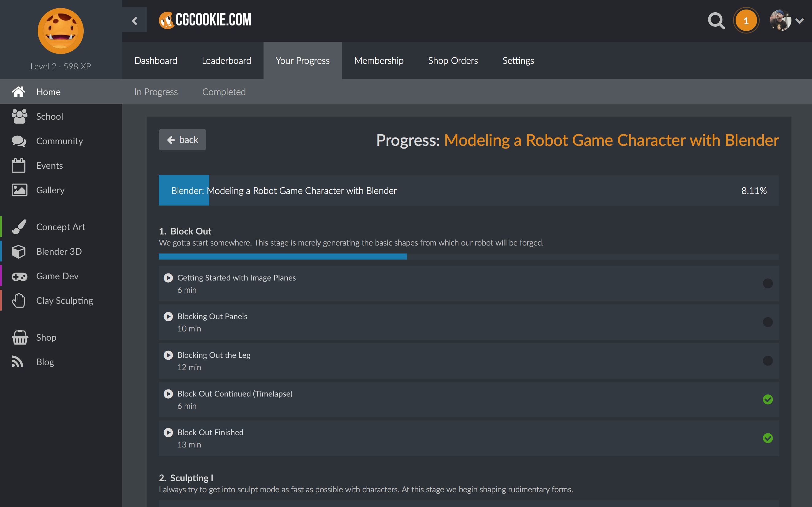Expand the user avatar dropdown arrow
812x507 pixels.
(x=800, y=21)
